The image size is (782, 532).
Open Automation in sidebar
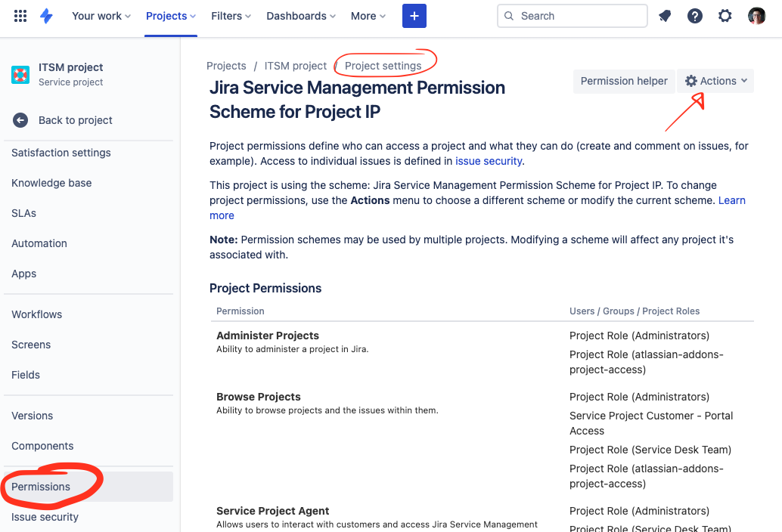click(39, 243)
